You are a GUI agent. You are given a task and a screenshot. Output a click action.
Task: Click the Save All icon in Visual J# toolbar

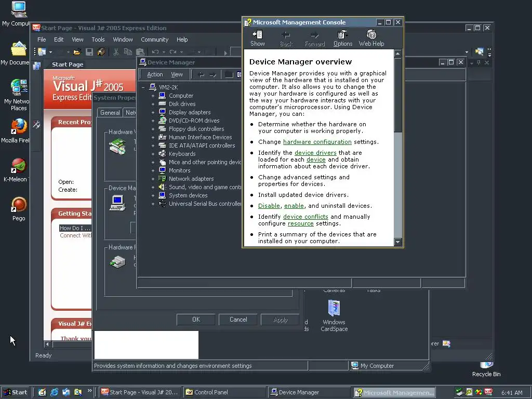pos(101,52)
